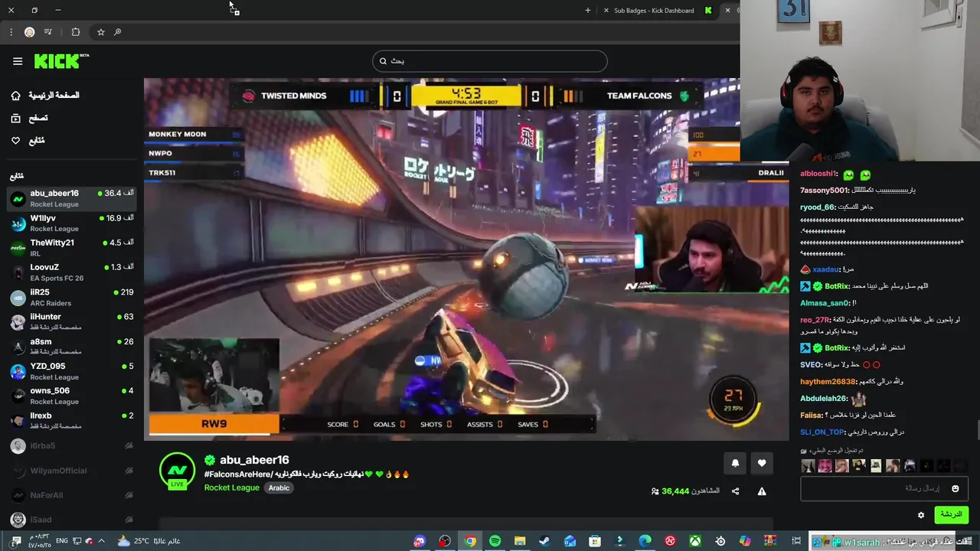980x551 pixels.
Task: Open offline i6rba5 channel in sidebar
Action: (71, 445)
